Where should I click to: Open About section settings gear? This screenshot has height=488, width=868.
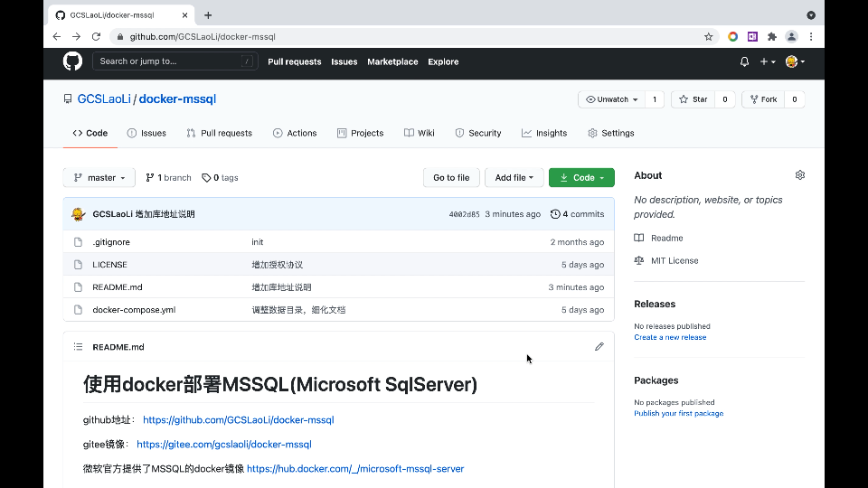tap(800, 175)
